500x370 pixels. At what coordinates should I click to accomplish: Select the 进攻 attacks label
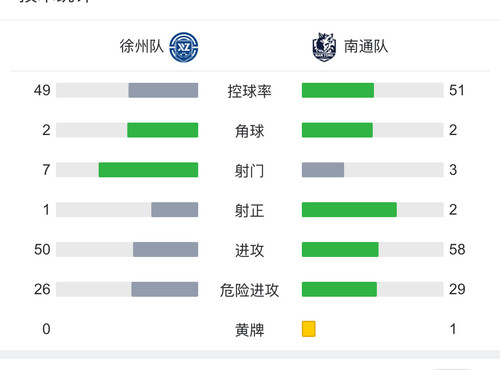pyautogui.click(x=249, y=250)
